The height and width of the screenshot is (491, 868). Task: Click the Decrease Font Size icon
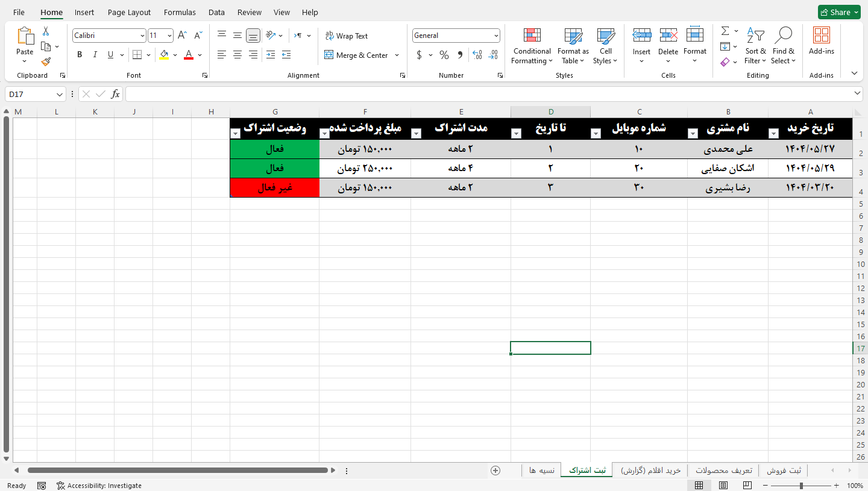198,36
